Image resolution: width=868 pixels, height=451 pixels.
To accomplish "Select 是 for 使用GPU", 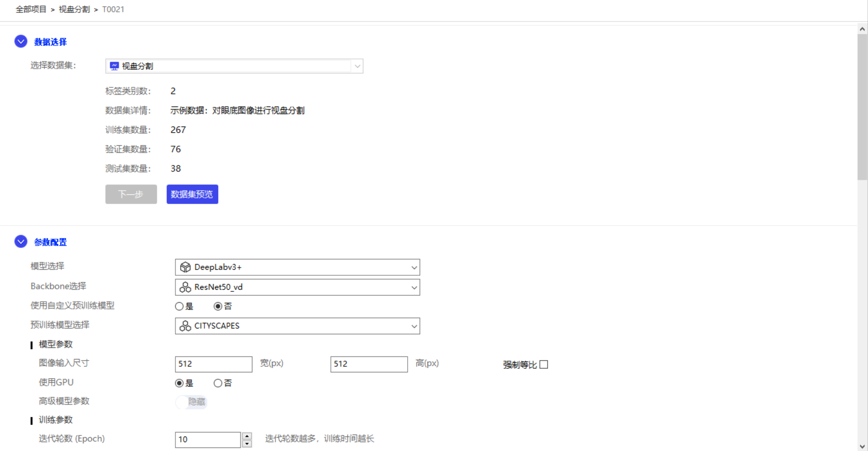I will 179,383.
